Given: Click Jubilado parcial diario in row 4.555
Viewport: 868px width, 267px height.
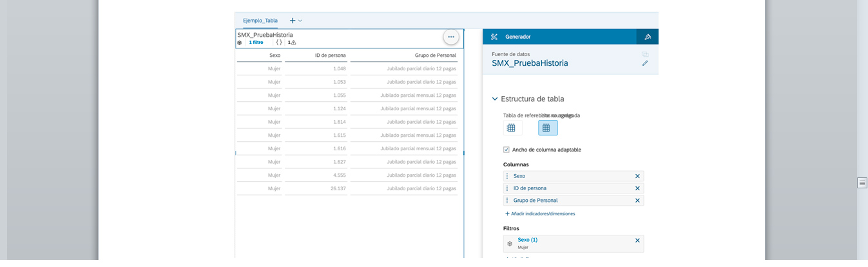Looking at the screenshot, I should point(421,175).
